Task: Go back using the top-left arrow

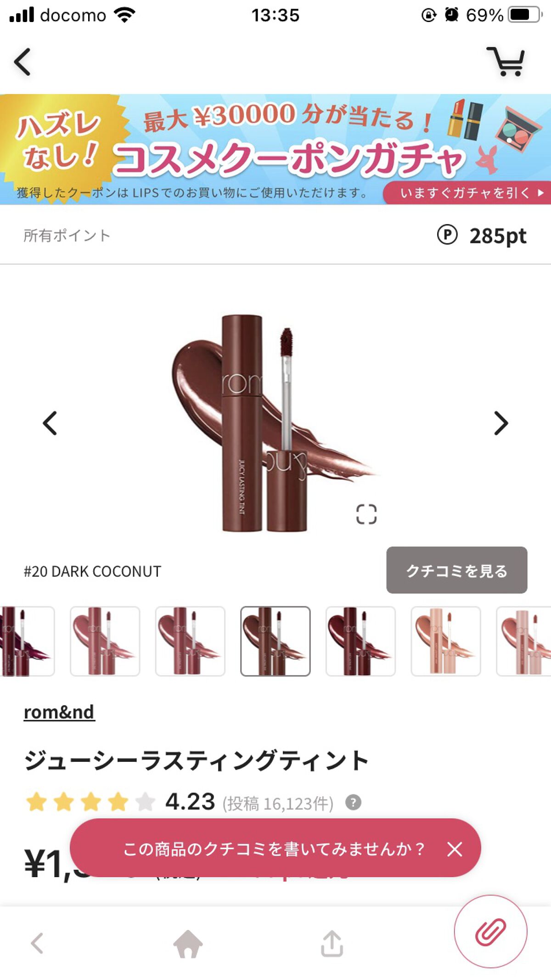Action: click(22, 62)
